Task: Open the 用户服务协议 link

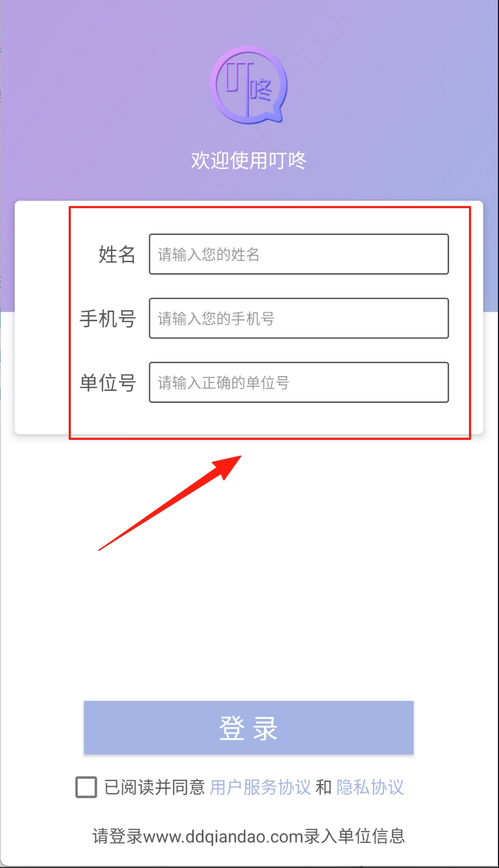Action: click(260, 787)
